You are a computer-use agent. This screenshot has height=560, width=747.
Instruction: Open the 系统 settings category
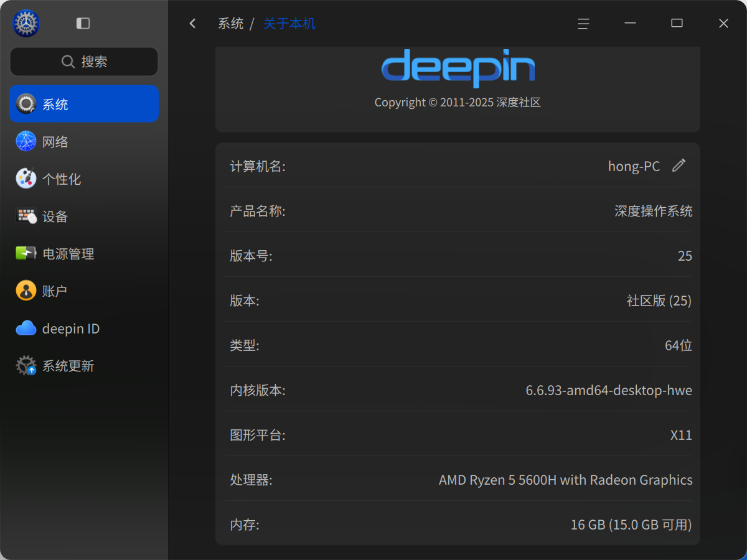pyautogui.click(x=84, y=104)
